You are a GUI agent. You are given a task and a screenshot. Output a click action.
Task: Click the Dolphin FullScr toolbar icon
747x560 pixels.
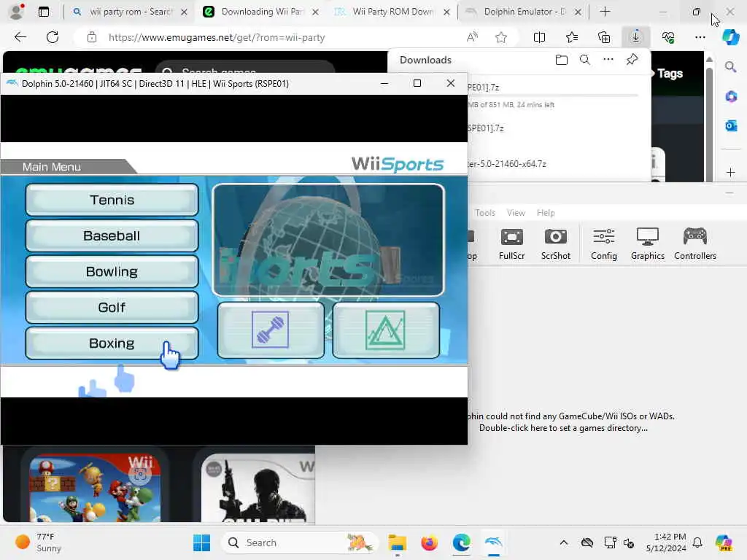[511, 244]
